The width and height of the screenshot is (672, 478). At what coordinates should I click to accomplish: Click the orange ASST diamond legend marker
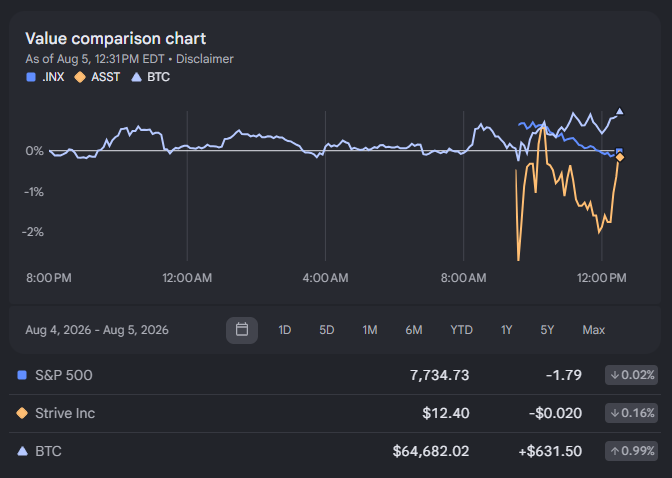(80, 77)
